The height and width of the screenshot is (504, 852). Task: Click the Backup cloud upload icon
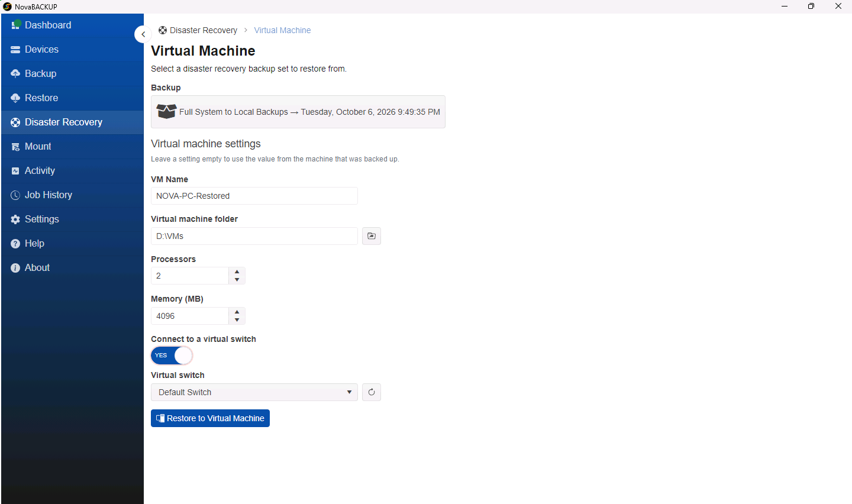click(15, 74)
